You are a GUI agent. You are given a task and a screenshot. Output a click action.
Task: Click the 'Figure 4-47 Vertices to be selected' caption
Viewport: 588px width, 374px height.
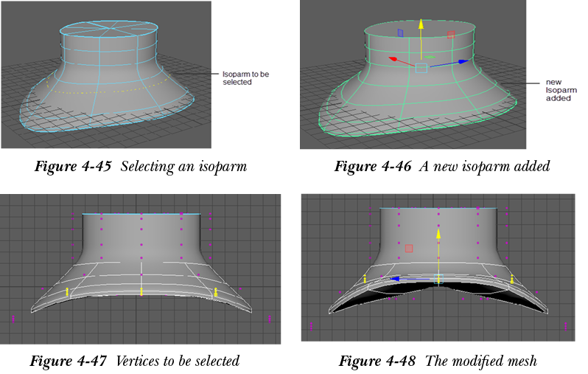click(x=134, y=361)
